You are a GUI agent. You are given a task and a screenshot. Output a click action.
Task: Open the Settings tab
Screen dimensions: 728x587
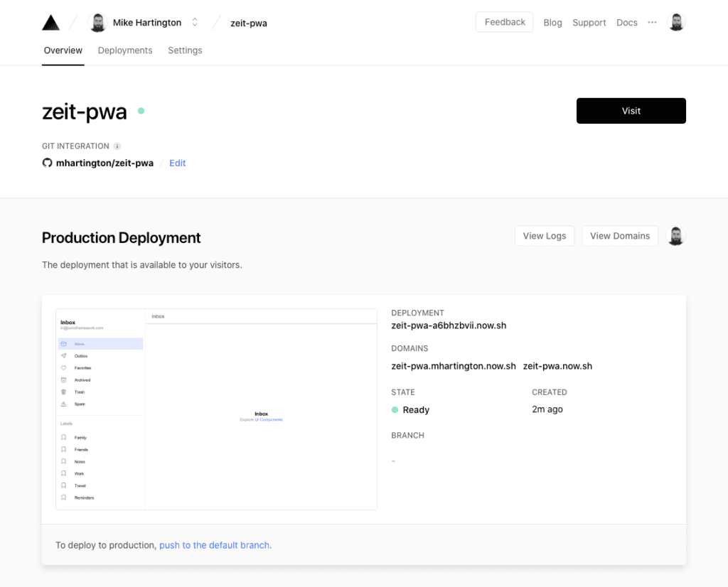185,50
